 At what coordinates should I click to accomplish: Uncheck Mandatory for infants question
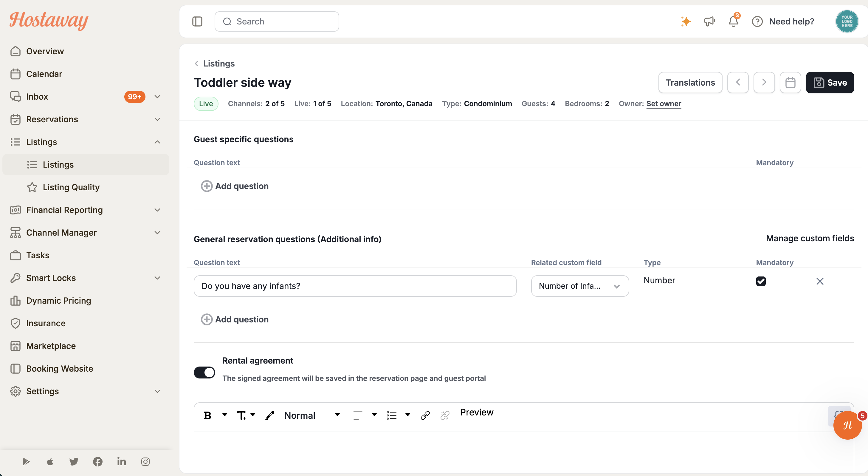[x=761, y=281]
